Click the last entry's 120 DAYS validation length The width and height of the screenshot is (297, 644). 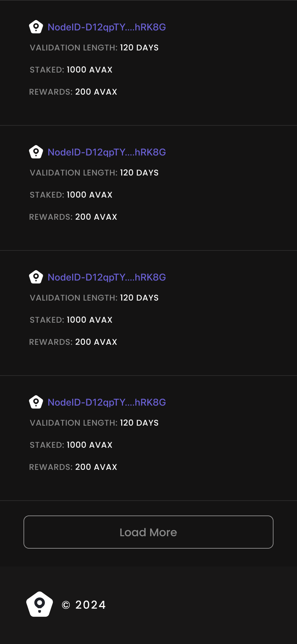click(x=139, y=423)
